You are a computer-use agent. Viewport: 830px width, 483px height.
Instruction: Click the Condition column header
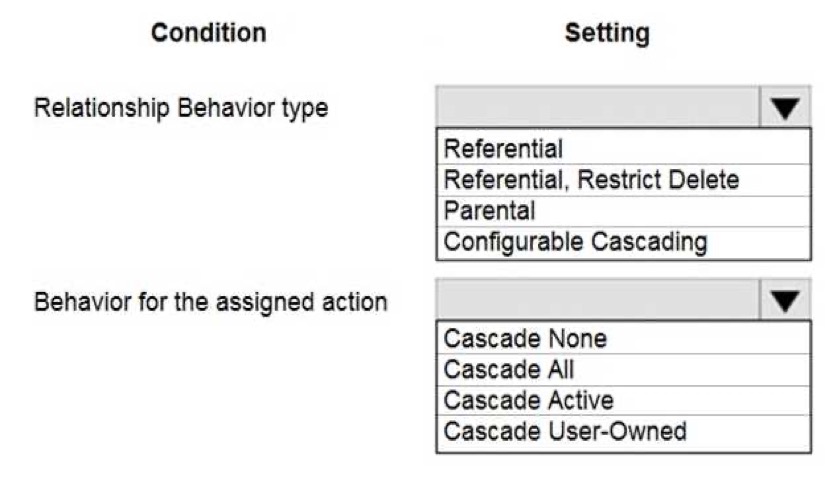(x=209, y=33)
